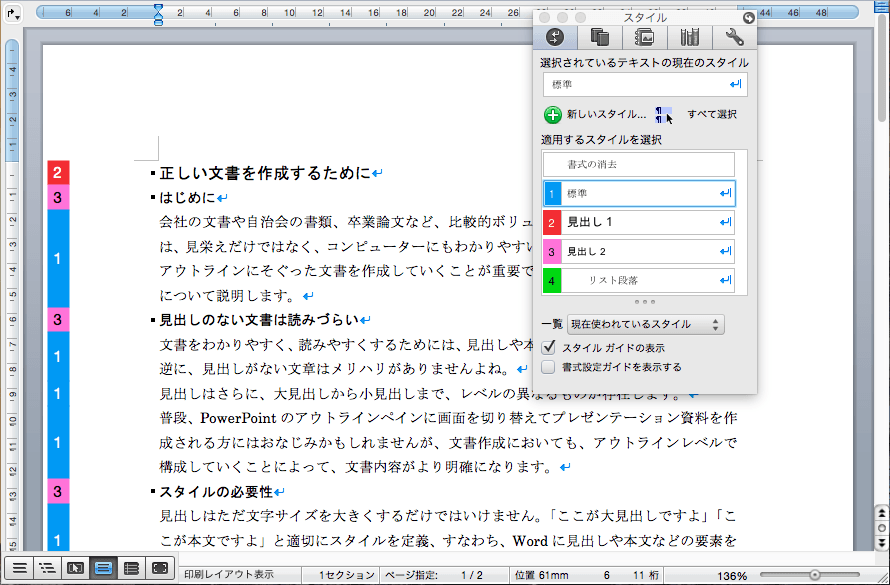Switch to Publishing Layout view button
Image resolution: width=890 pixels, height=585 pixels.
(x=75, y=568)
